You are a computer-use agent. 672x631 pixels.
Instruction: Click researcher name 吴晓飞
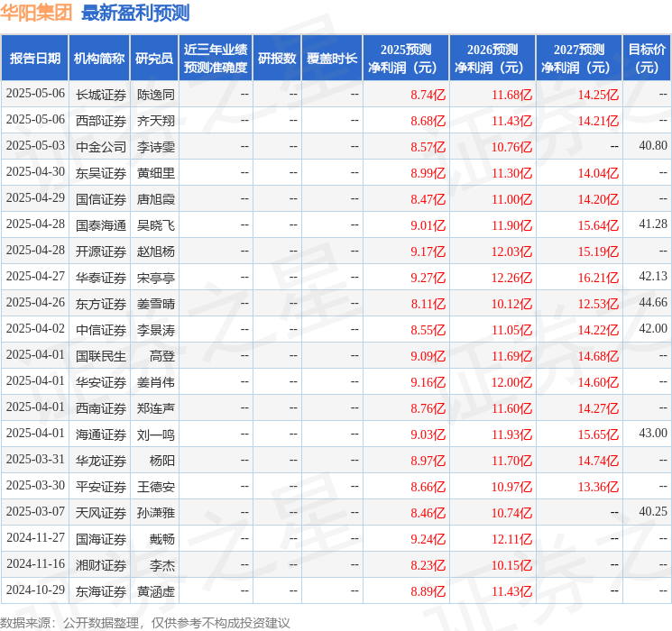155,225
